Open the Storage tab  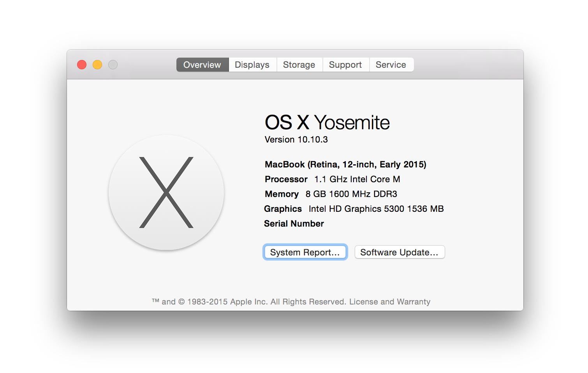[299, 65]
